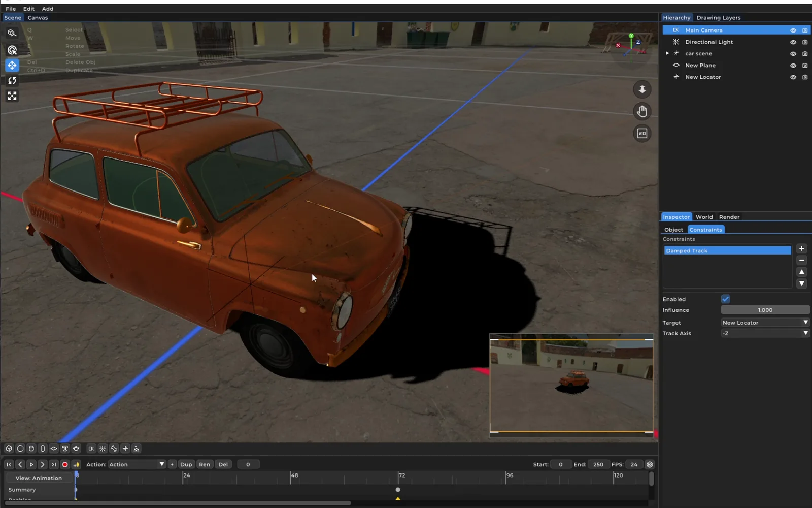Viewport: 812px width, 508px height.
Task: Add a particle system from bottom toolbar
Action: pos(136,449)
